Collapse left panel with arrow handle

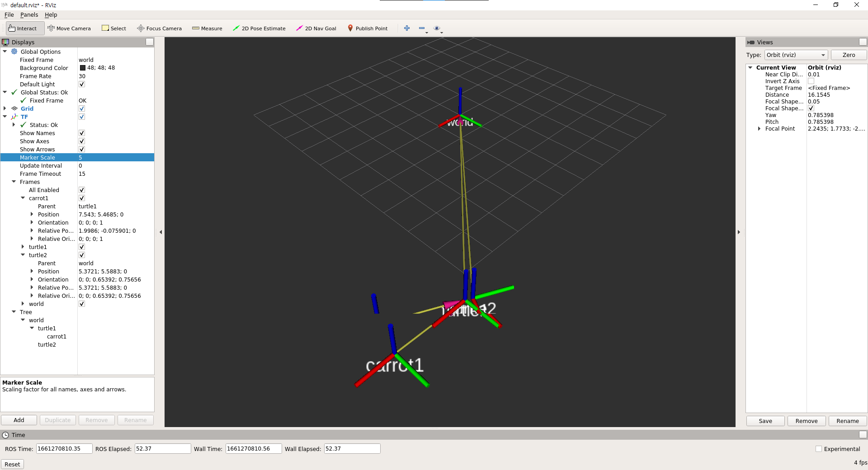(160, 232)
